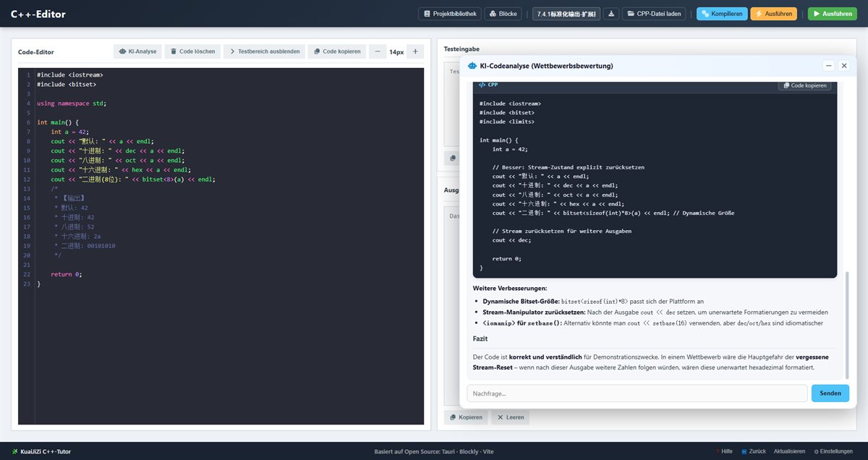Click 'Dynamische Bitset-Größe:' bullet
This screenshot has width=868, height=460.
point(521,301)
